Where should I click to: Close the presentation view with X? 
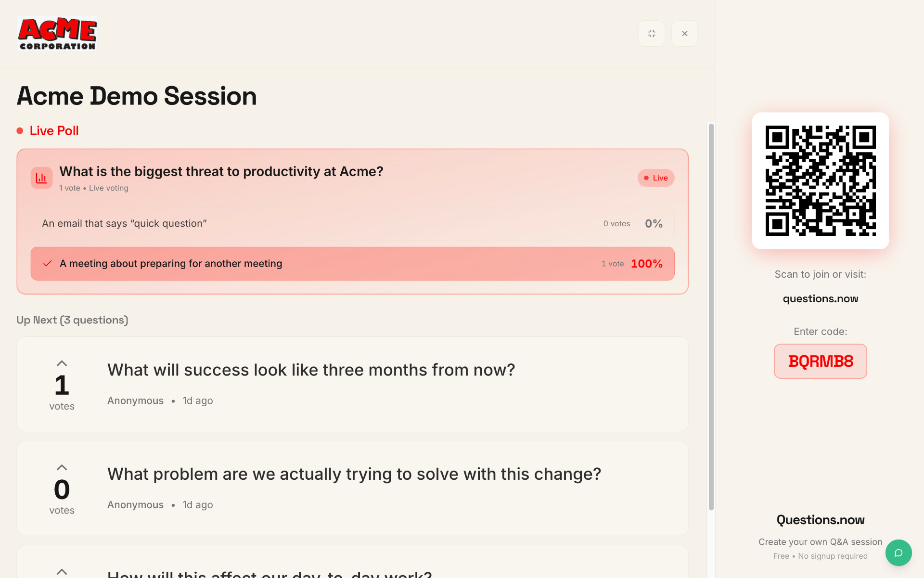click(x=684, y=33)
